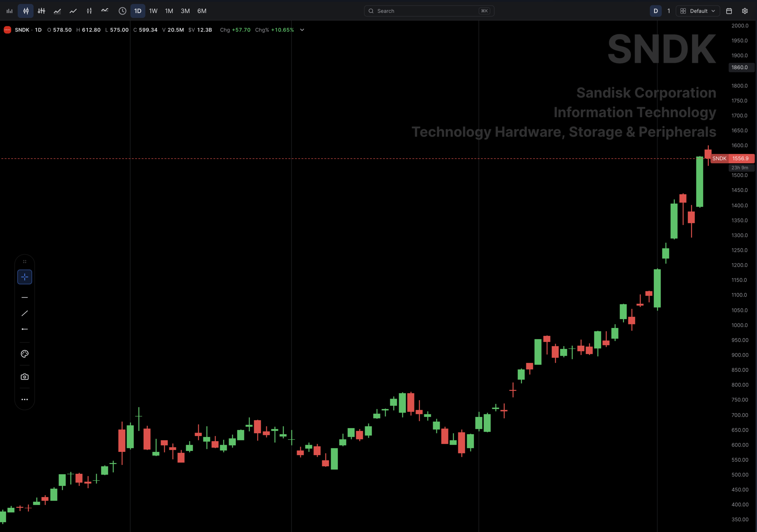Click the SNDK 1D symbol label

click(x=28, y=30)
